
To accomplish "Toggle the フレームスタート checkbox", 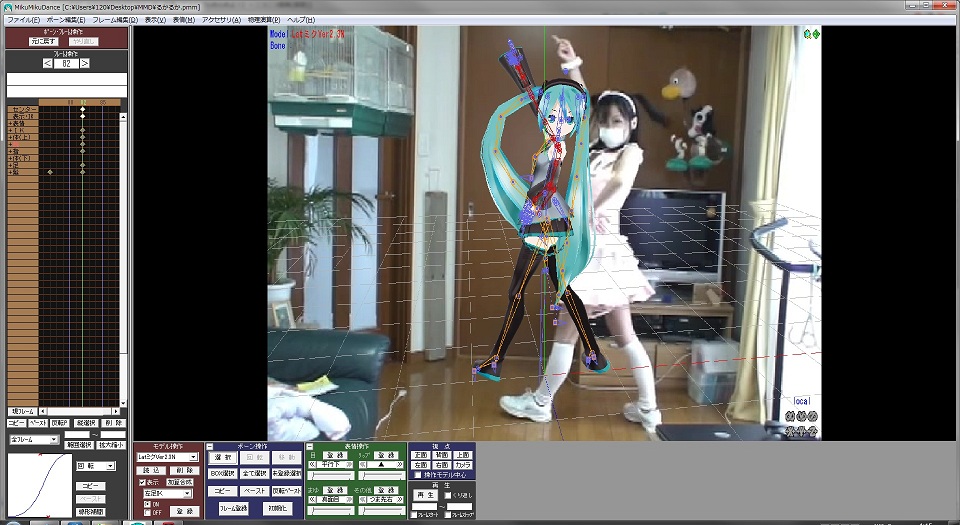I will 413,515.
